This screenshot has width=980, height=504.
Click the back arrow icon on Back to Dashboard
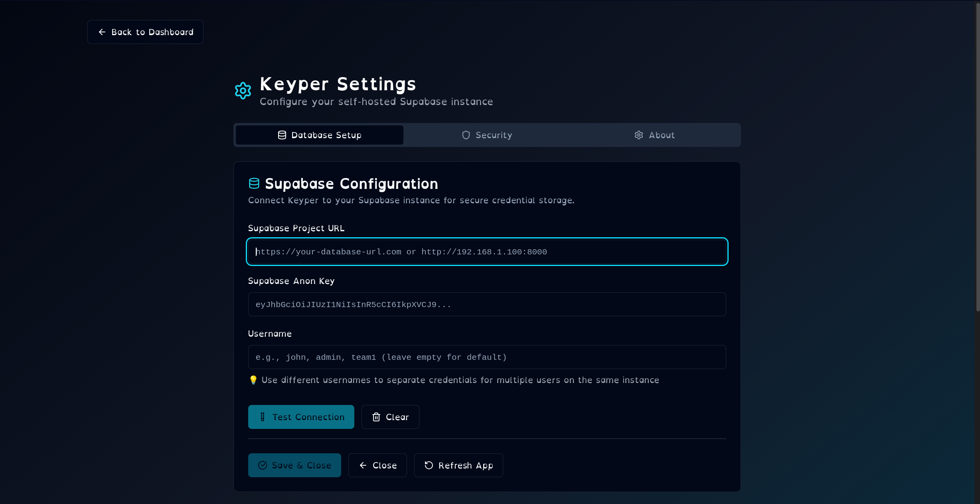tap(103, 32)
